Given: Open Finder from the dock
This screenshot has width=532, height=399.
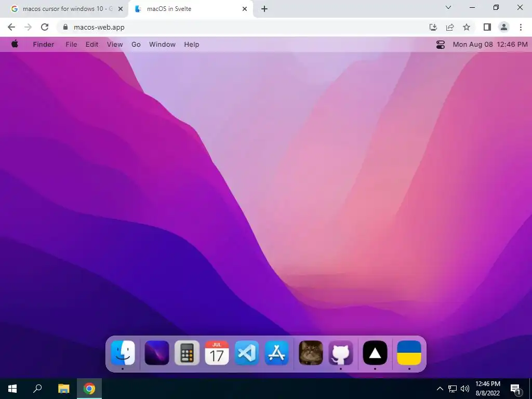Looking at the screenshot, I should pos(123,353).
